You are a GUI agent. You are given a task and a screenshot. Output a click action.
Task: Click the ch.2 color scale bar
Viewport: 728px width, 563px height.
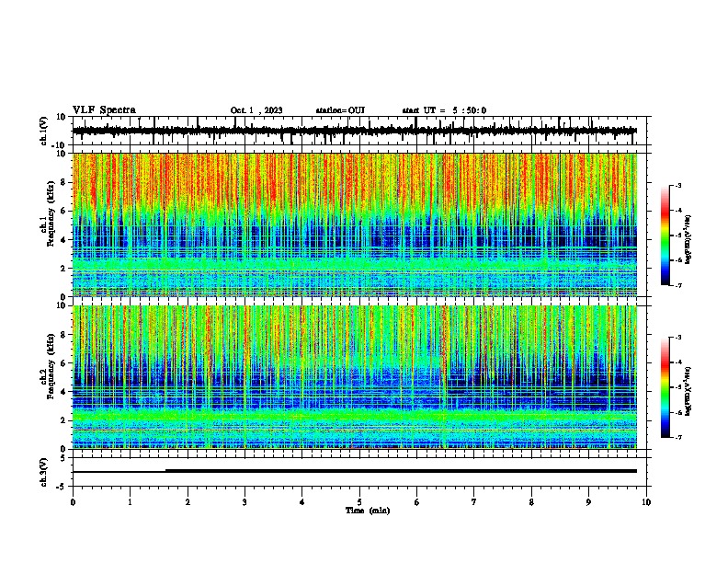[x=665, y=387]
